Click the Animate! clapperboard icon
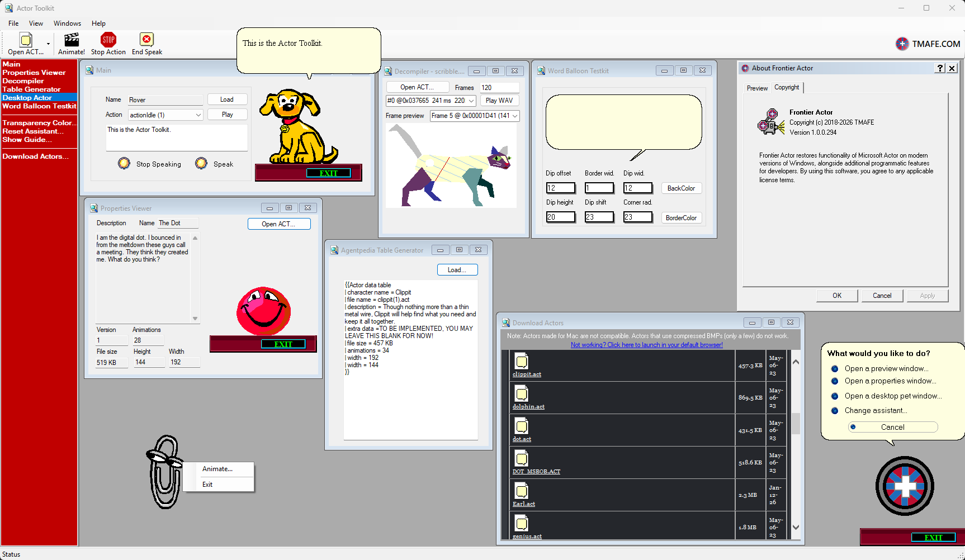This screenshot has height=560, width=965. (72, 40)
